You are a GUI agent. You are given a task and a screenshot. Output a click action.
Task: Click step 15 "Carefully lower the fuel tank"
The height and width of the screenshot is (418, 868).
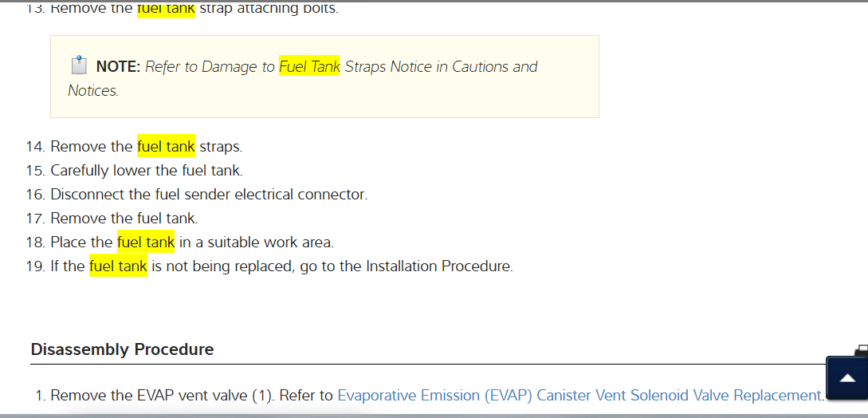tap(146, 171)
